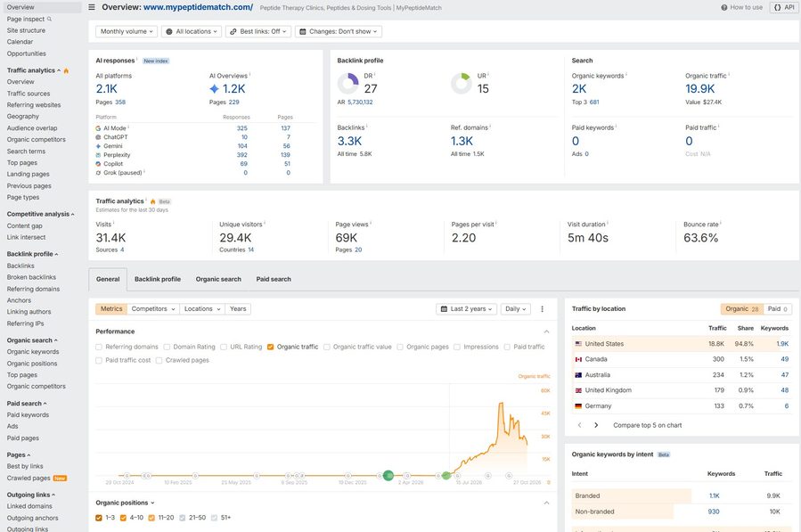Enable Paid traffic cost checkbox
This screenshot has width=801, height=532.
(x=99, y=360)
